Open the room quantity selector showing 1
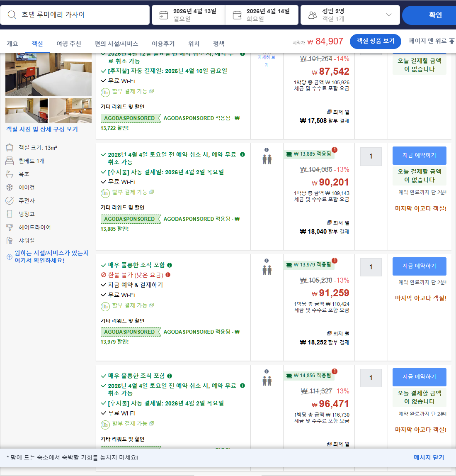Viewport: 456px width, 476px height. (x=371, y=156)
